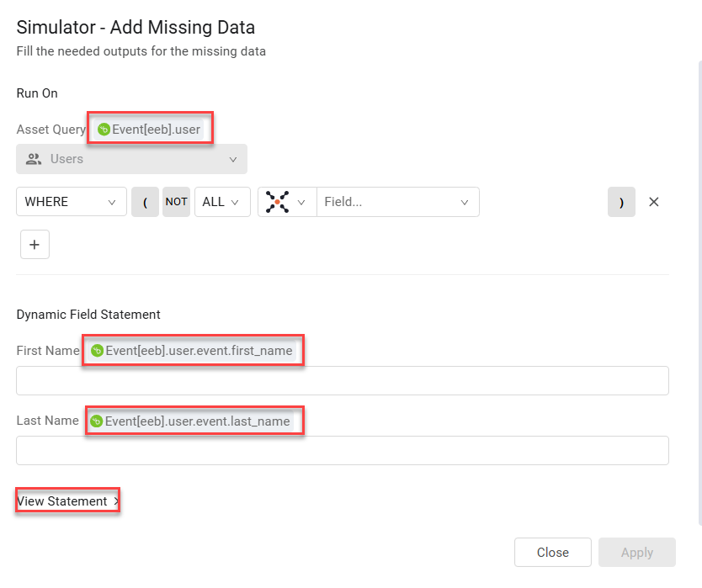Click the dialog's vertical scrollbar
The width and height of the screenshot is (702, 588).
(699, 293)
